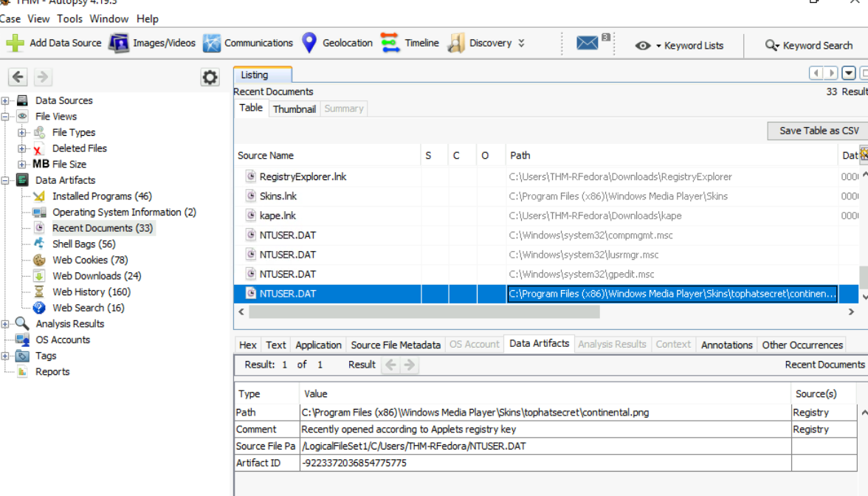This screenshot has height=496, width=868.
Task: Collapse the File Views tree node
Action: click(x=6, y=117)
